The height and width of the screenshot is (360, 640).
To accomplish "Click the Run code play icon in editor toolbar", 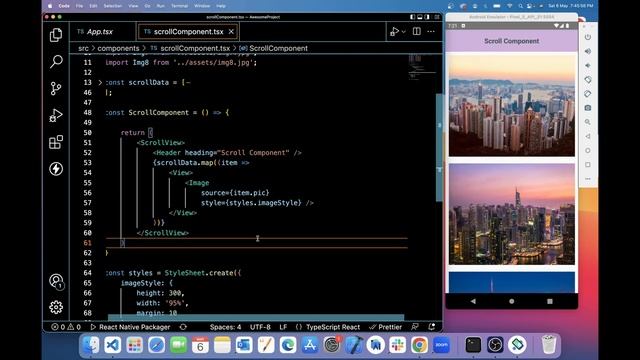I will pos(394,31).
